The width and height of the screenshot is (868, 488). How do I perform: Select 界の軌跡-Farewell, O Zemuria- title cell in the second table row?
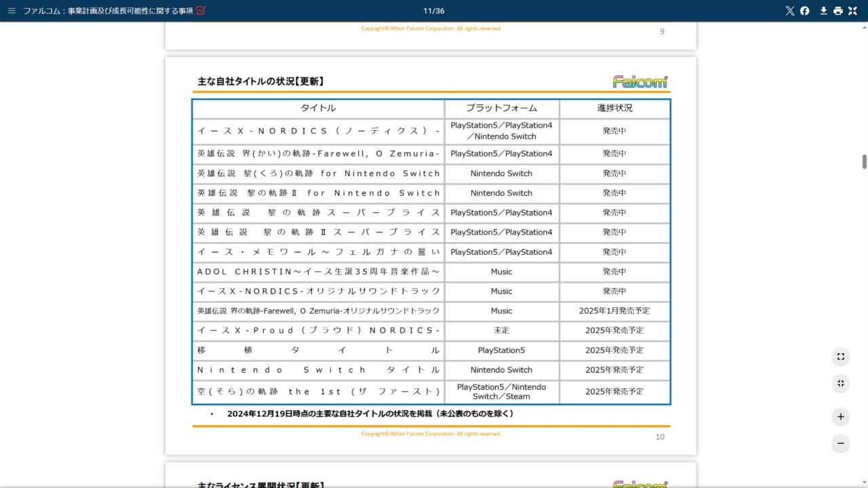(x=318, y=154)
